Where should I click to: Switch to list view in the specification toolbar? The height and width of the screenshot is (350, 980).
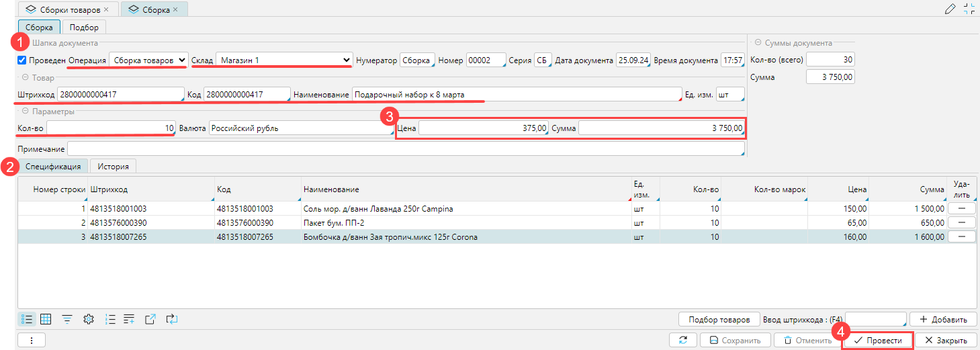[x=27, y=319]
